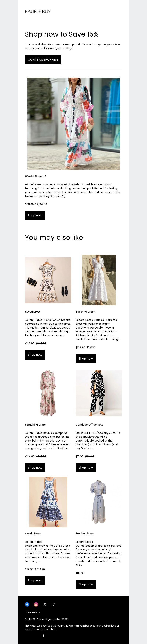
Task: Open the Candace Office Sets image
Action: coord(99,393)
